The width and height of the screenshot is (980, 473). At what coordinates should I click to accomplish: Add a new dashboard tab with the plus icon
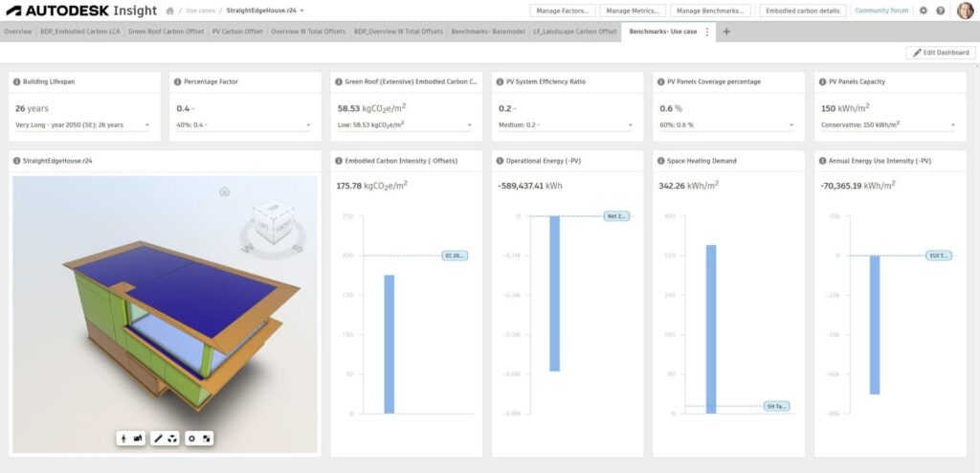[726, 32]
